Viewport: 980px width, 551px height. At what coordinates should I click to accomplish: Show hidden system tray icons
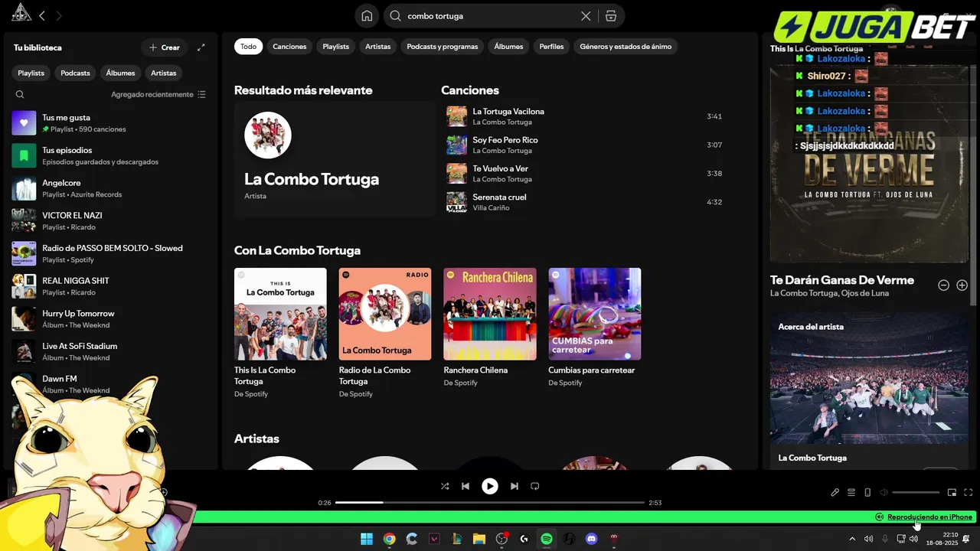(x=852, y=539)
